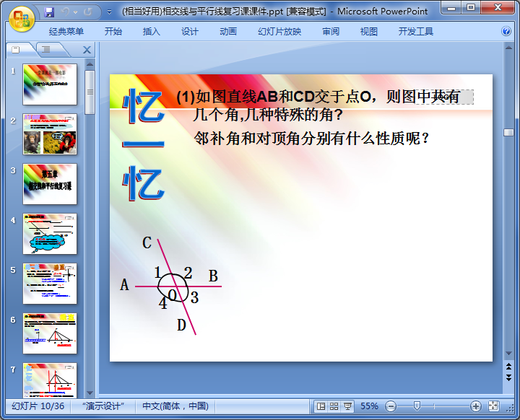This screenshot has height=420, width=520.
Task: Fit slide to current window
Action: click(x=493, y=406)
